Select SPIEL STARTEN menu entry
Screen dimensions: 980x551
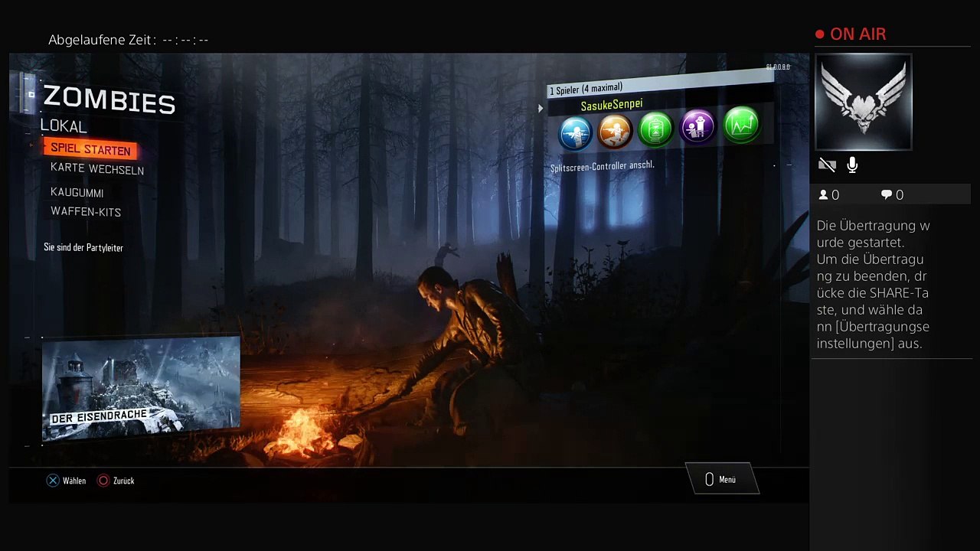(x=90, y=149)
